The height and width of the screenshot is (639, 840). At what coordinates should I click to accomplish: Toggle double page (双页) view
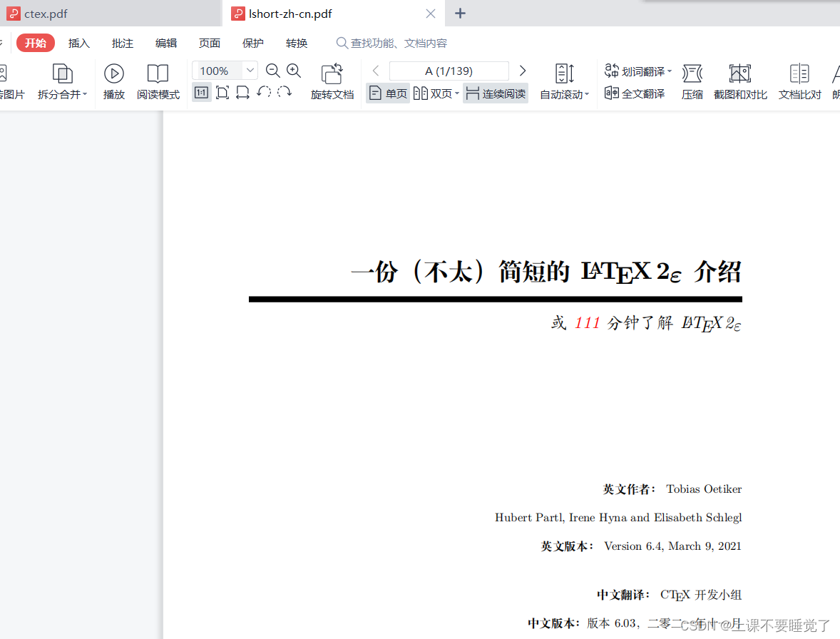pyautogui.click(x=434, y=93)
